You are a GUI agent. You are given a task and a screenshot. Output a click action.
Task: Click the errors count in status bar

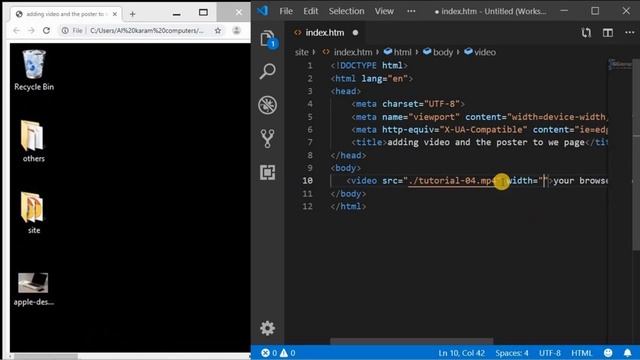pyautogui.click(x=269, y=353)
